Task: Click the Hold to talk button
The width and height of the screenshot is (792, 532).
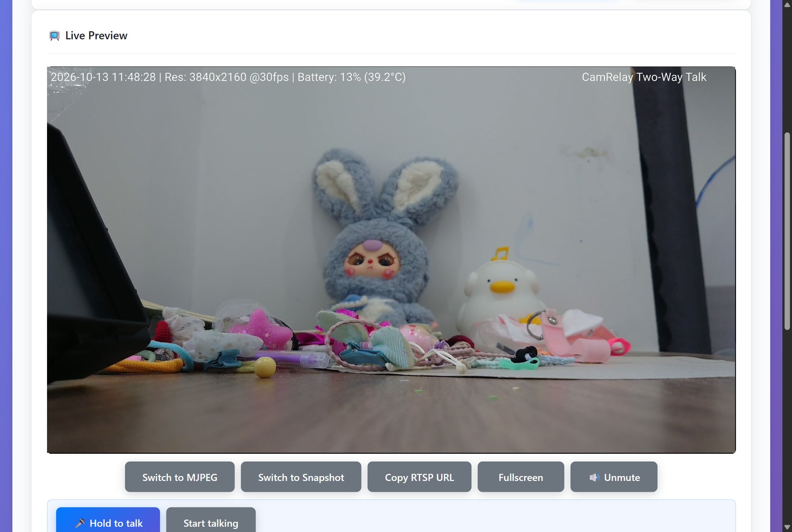Action: (108, 521)
